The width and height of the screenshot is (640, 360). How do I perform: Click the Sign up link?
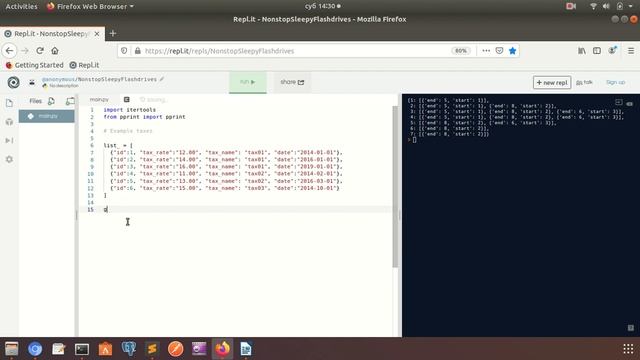point(616,82)
